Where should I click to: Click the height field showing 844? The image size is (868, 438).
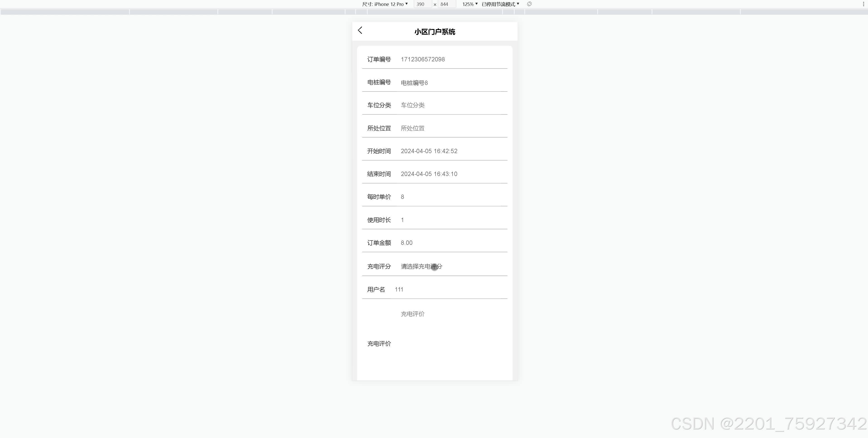pos(446,4)
